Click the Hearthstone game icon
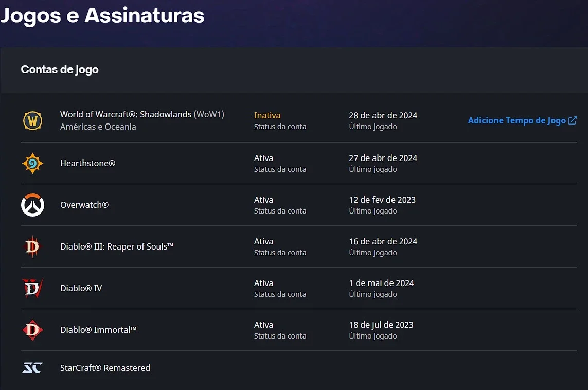This screenshot has height=390, width=588. (x=32, y=163)
